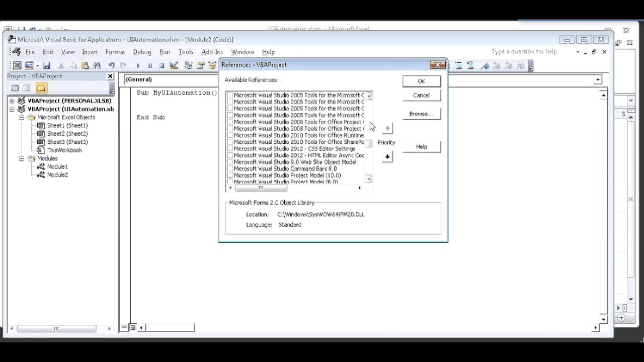Click the Break pause icon
The image size is (644, 362).
150,65
